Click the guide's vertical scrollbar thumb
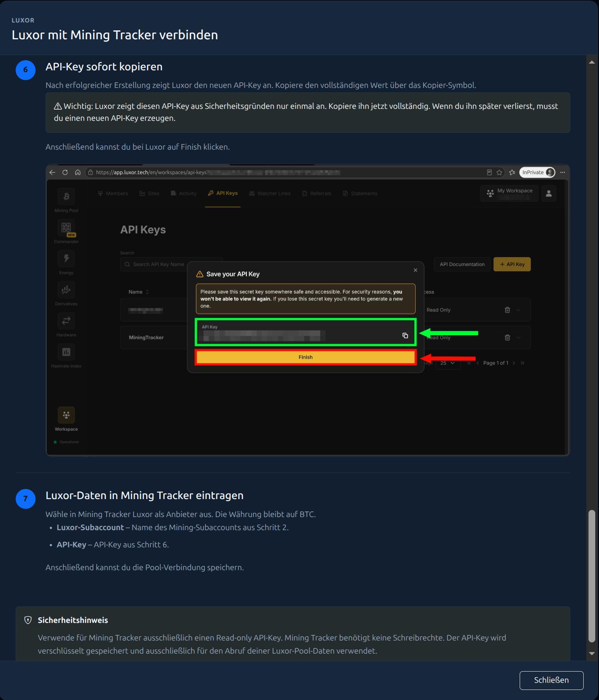 (x=592, y=576)
